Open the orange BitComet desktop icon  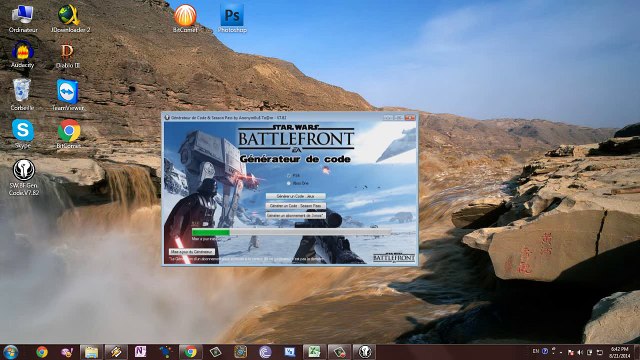[x=185, y=19]
